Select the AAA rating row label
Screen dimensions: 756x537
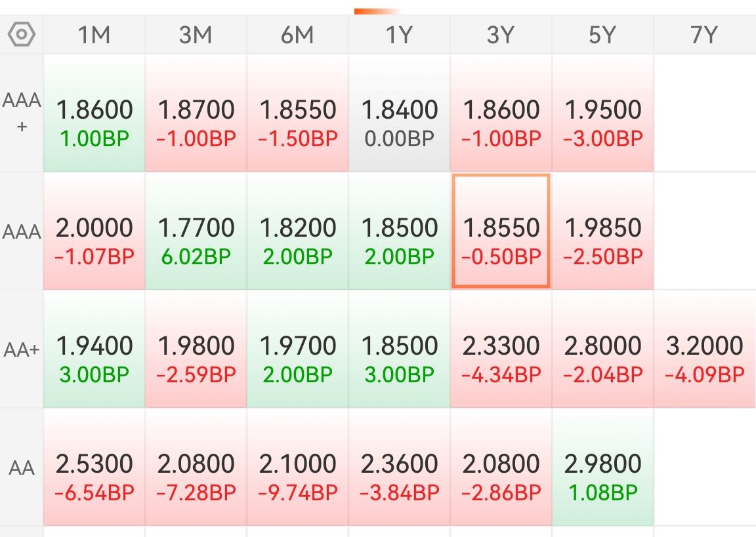click(22, 231)
